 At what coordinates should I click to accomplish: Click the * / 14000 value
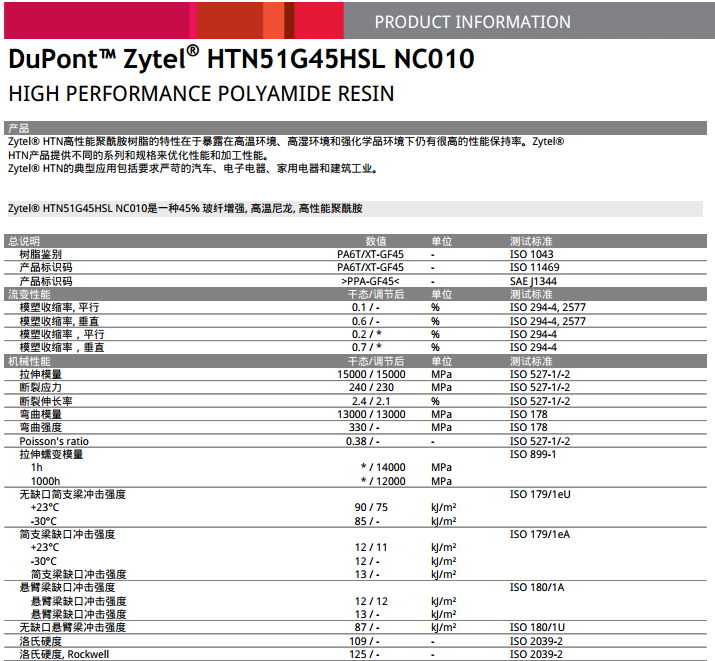pyautogui.click(x=383, y=468)
